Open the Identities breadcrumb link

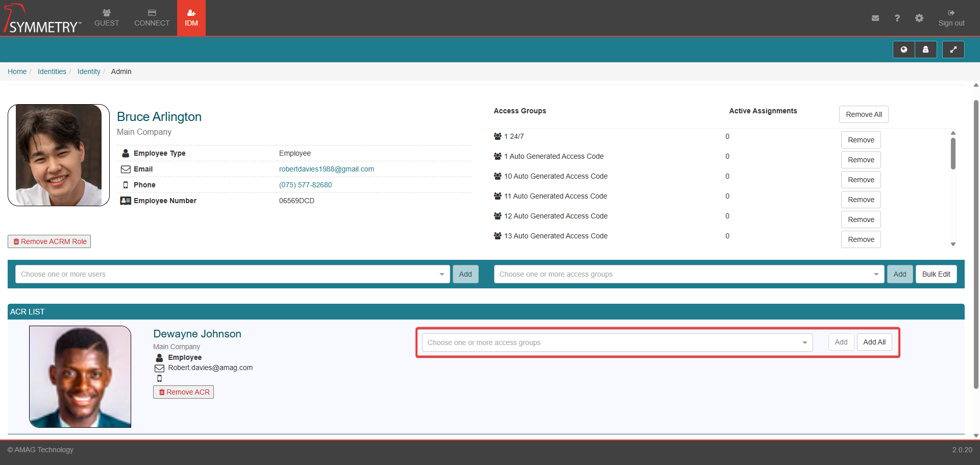[52, 71]
